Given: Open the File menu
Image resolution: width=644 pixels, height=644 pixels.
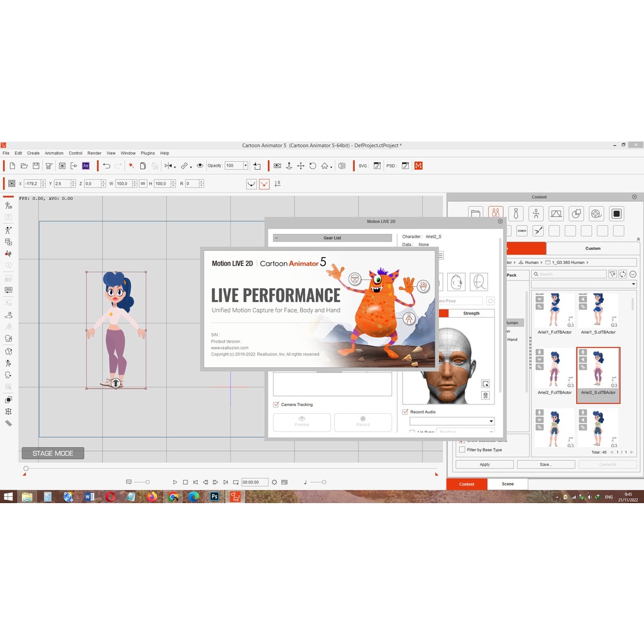Looking at the screenshot, I should point(6,153).
